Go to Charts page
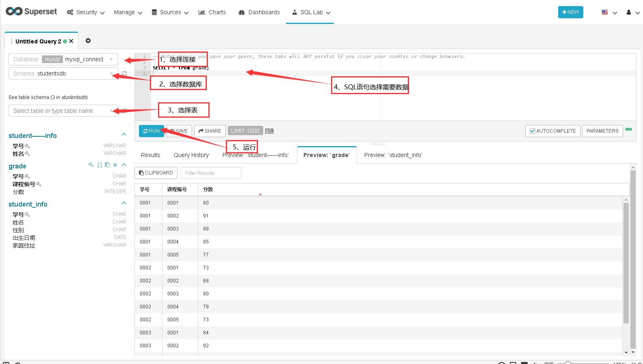Screen dimensions: 643x364 [x=212, y=12]
